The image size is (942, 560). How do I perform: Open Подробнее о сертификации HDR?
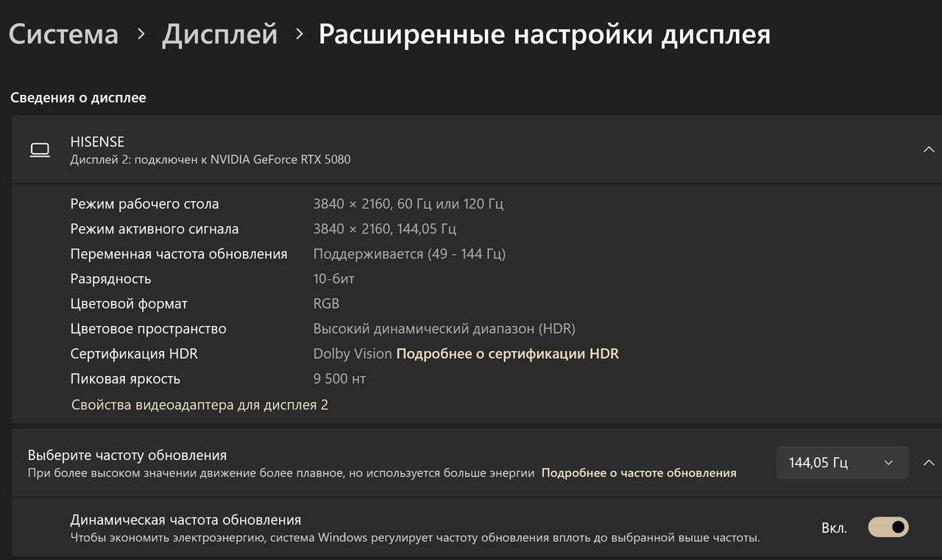pyautogui.click(x=507, y=353)
